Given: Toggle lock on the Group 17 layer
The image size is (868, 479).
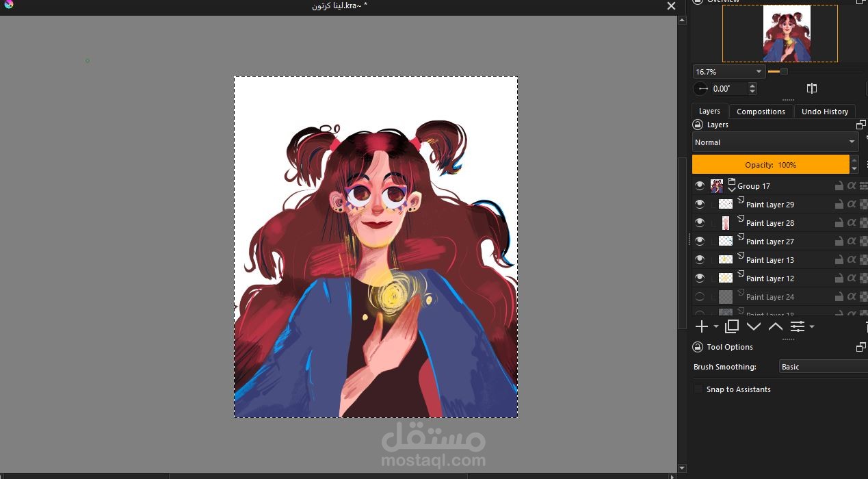Looking at the screenshot, I should (839, 186).
